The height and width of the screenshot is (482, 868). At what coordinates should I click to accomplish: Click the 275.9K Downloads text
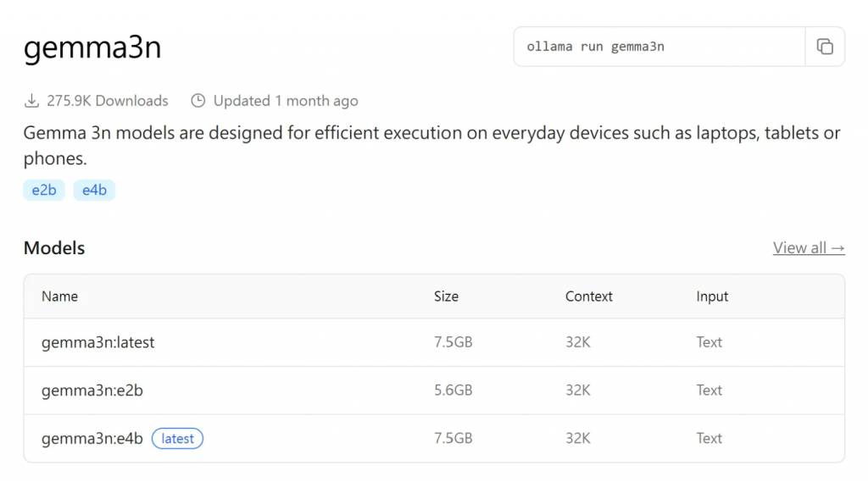coord(108,101)
